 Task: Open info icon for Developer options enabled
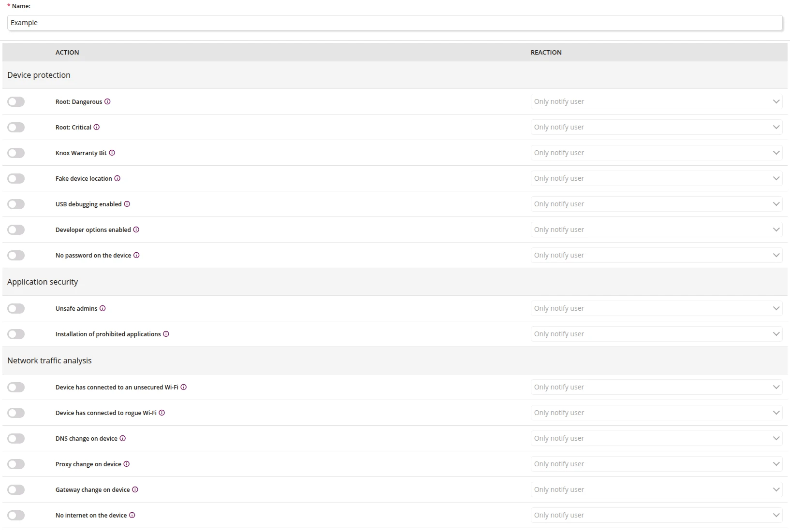[136, 230]
